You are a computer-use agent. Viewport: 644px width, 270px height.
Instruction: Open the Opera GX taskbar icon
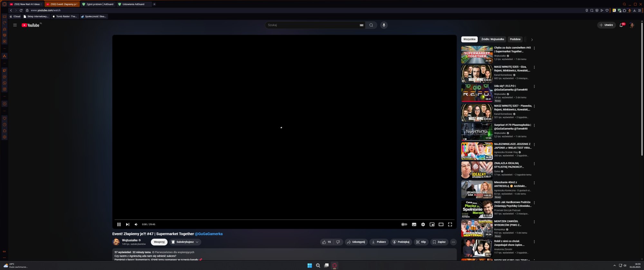(x=335, y=265)
